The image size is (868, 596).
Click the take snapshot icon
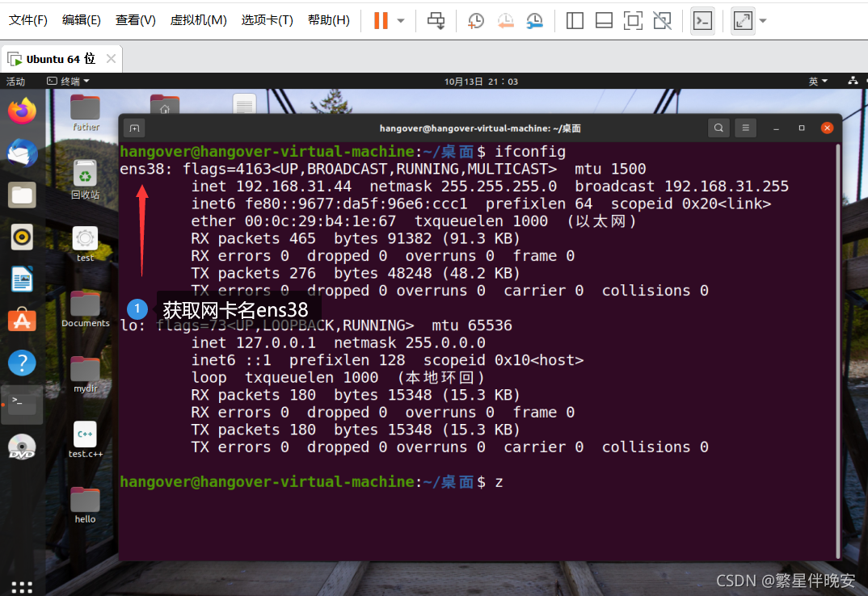point(476,21)
